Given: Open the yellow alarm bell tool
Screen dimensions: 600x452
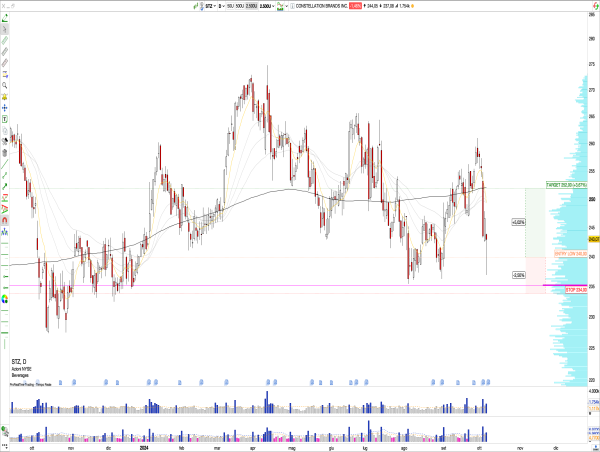Looking at the screenshot, I should 5,97.
